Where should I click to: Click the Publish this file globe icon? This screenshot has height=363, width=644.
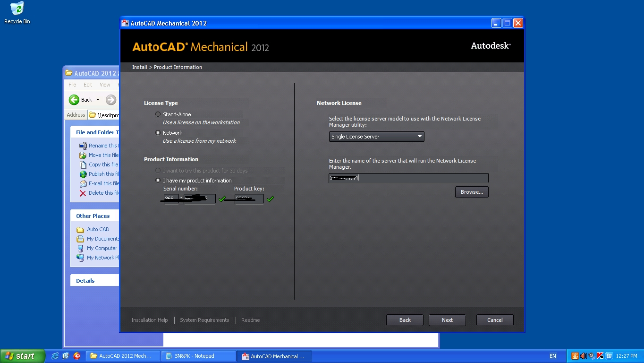83,174
